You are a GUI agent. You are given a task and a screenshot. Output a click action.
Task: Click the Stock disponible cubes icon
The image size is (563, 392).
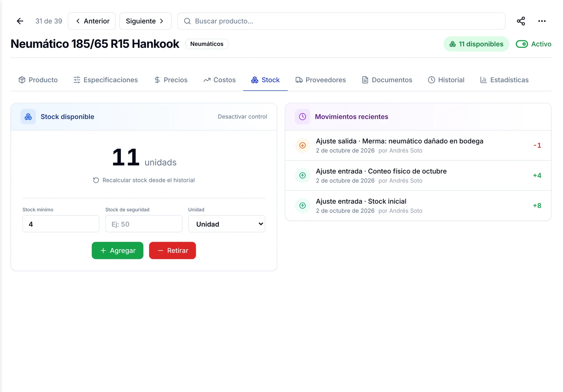28,116
